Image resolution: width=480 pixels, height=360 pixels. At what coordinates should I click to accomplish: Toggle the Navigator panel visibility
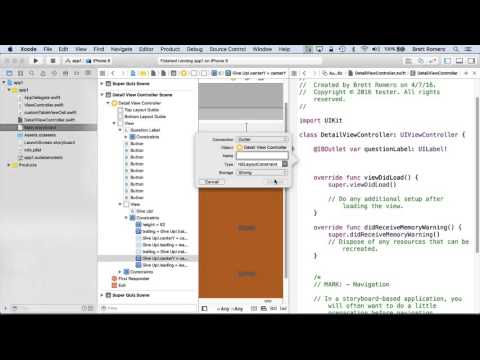(x=447, y=61)
